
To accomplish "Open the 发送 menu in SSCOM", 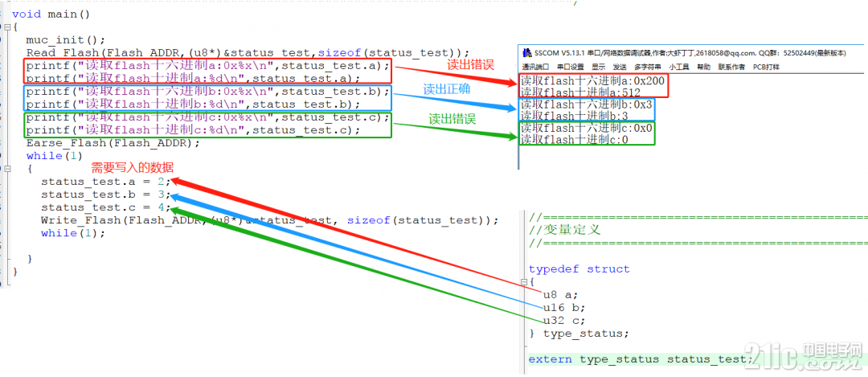I will [620, 67].
